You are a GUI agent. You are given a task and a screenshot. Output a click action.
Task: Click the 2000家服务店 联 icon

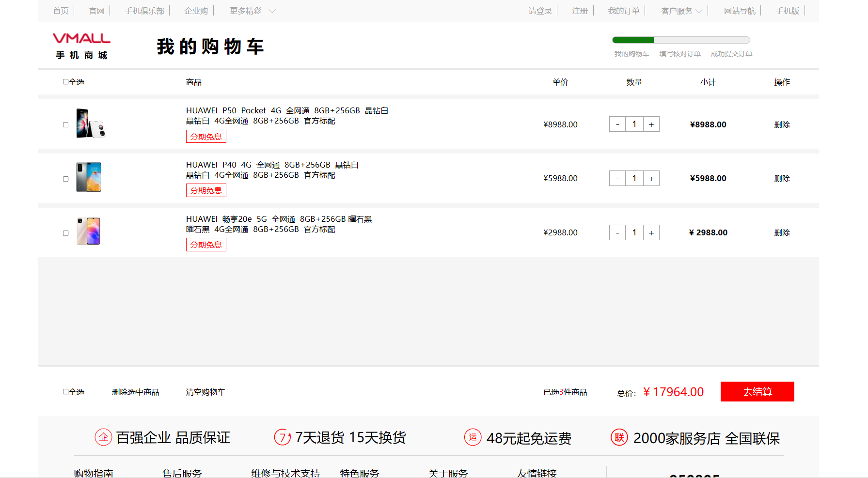pos(619,437)
